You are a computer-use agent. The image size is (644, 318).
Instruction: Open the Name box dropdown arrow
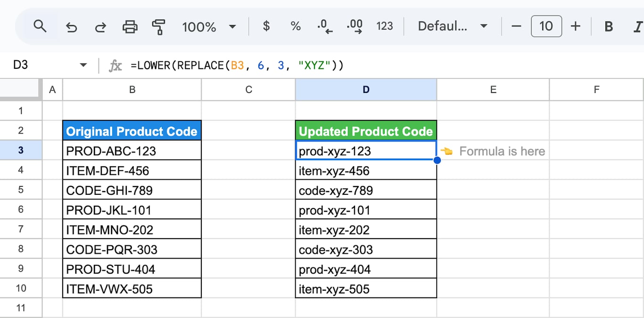click(x=83, y=65)
